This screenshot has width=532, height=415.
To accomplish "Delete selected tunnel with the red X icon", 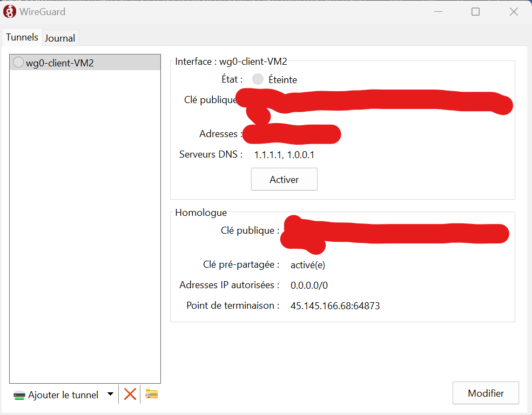I will (130, 394).
